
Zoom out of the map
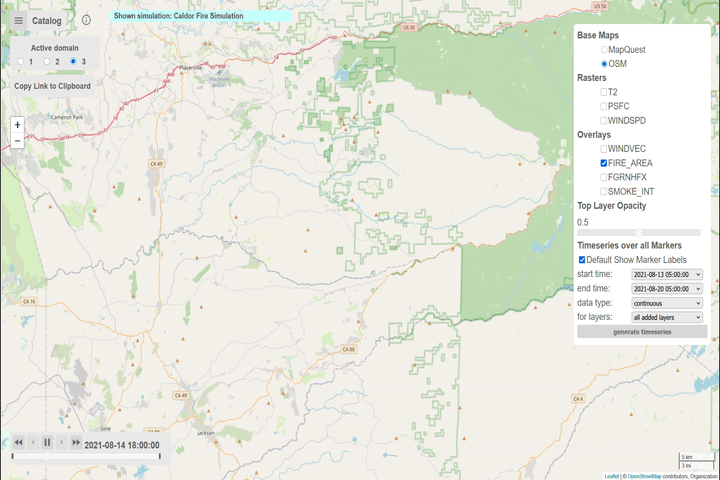pyautogui.click(x=17, y=142)
